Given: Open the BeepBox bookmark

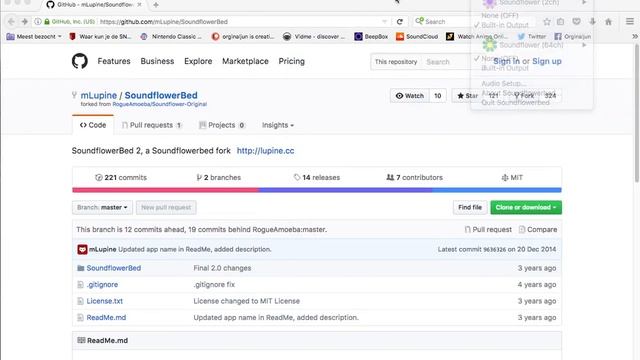Looking at the screenshot, I should point(371,36).
